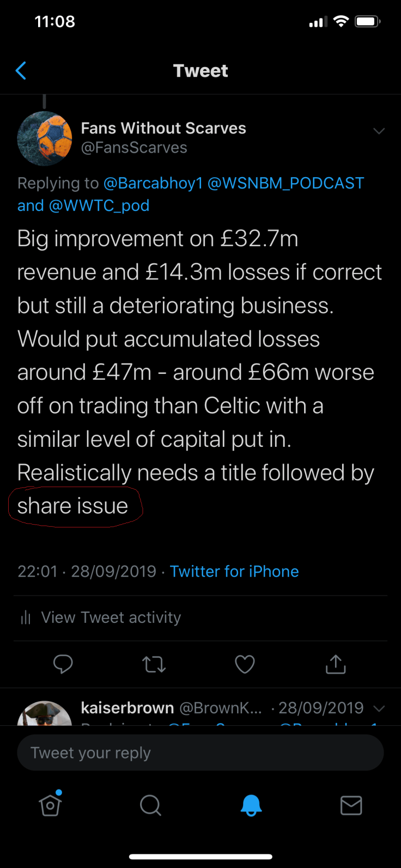Retweet using the retweet arrows icon
The height and width of the screenshot is (868, 401).
[x=154, y=664]
